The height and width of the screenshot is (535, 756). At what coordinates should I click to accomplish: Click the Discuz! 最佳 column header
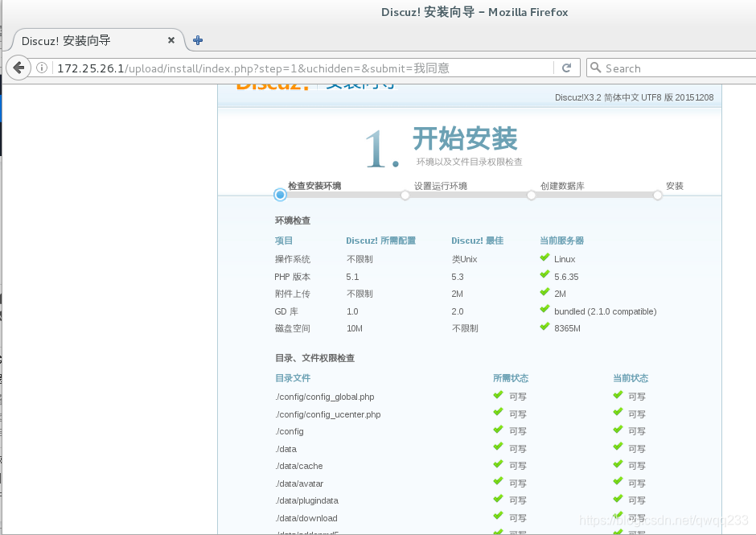tap(477, 241)
